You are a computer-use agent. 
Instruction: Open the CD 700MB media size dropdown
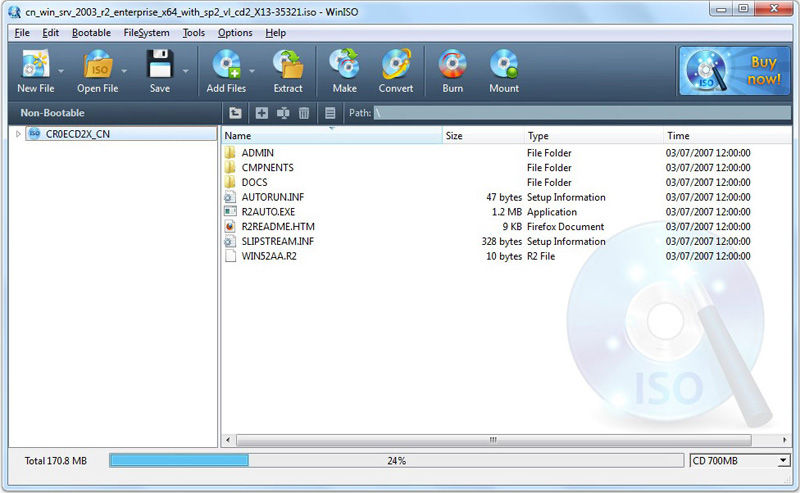point(739,461)
